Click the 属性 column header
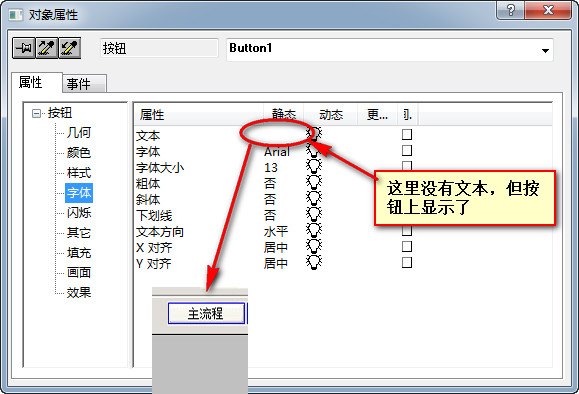579x394 pixels. (x=199, y=115)
